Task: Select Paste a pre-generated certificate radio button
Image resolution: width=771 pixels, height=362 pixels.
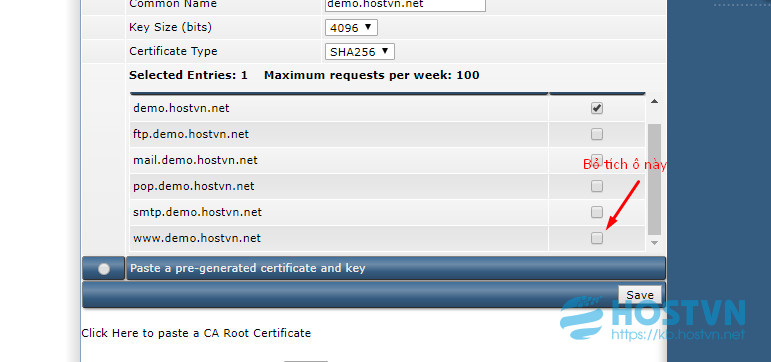Action: (104, 269)
